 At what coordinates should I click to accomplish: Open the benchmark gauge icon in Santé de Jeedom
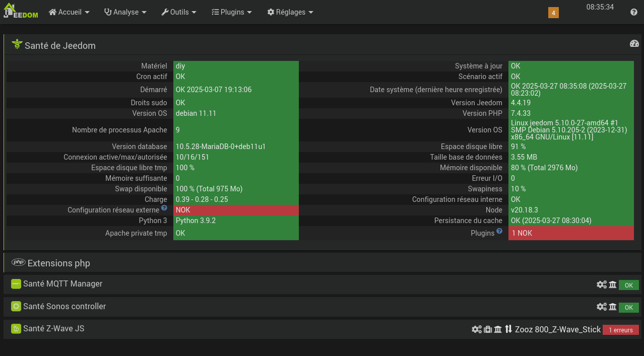[634, 44]
